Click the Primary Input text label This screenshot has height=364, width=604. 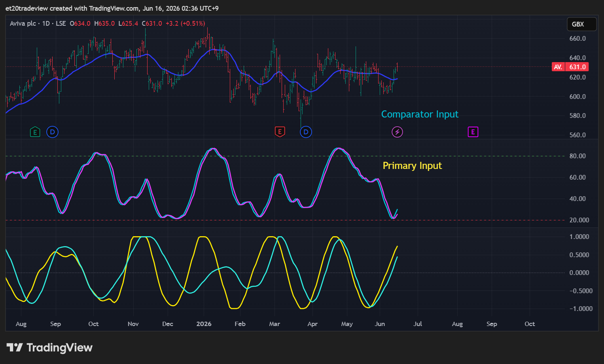coord(412,166)
